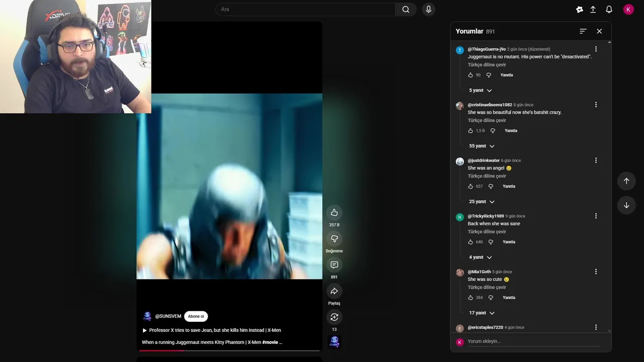Image resolution: width=644 pixels, height=362 pixels.
Task: Translate 'She was so beautiful' comment to Turkish
Action: tap(487, 121)
